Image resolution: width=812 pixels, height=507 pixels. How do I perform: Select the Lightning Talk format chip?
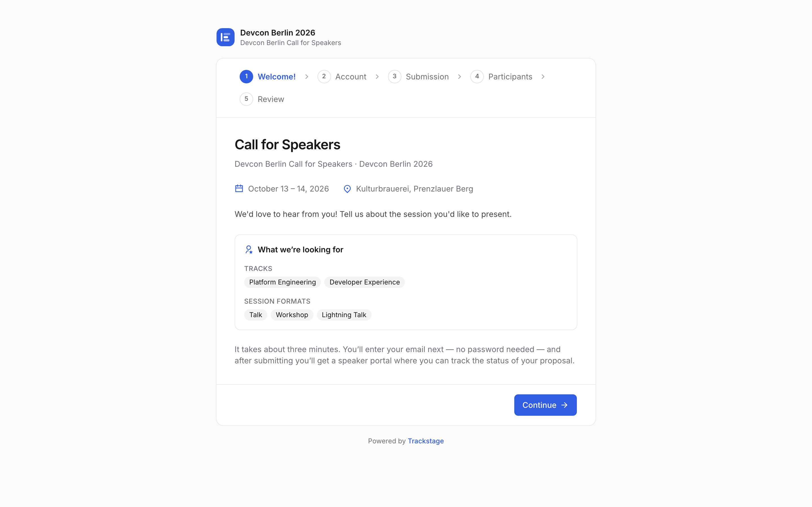344,315
